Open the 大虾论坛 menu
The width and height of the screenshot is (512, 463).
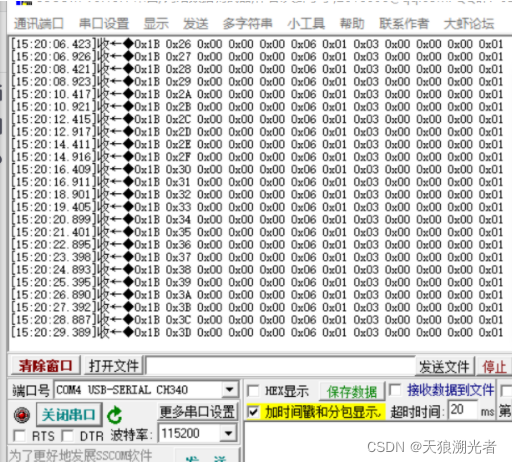click(469, 24)
